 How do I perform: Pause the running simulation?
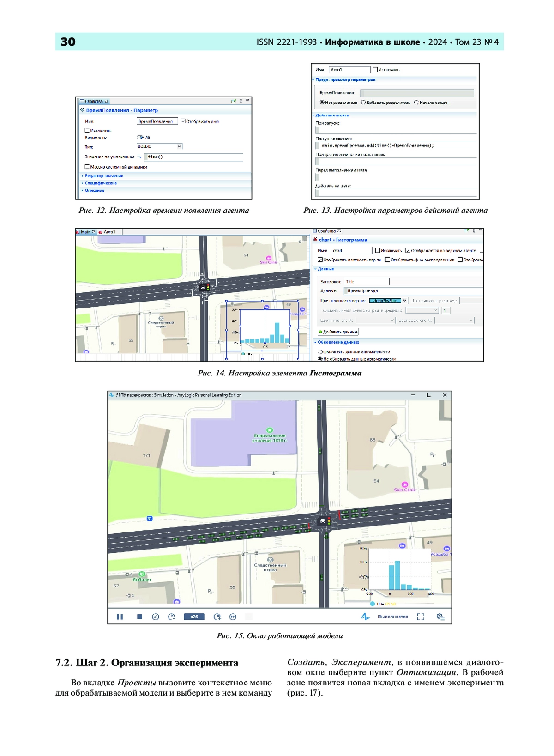(x=120, y=617)
